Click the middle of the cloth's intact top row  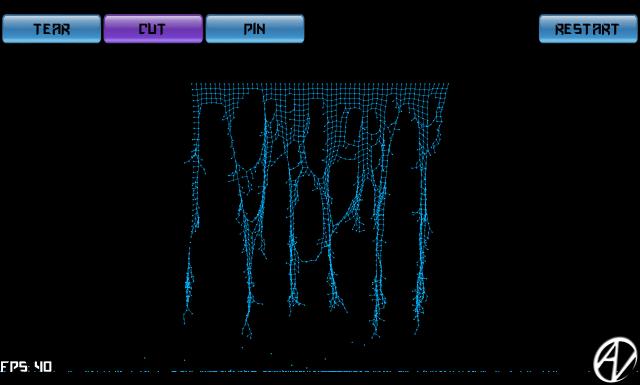(x=320, y=87)
